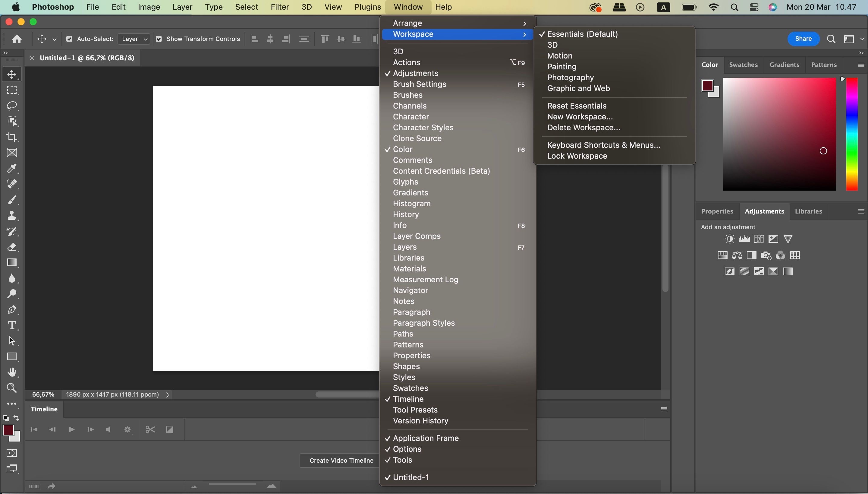Select the Untitled-1 document tab
This screenshot has width=868, height=494.
click(x=87, y=58)
